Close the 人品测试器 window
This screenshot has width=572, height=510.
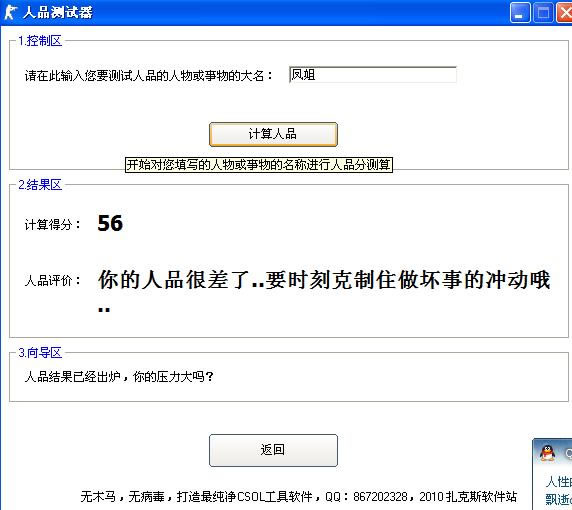564,13
